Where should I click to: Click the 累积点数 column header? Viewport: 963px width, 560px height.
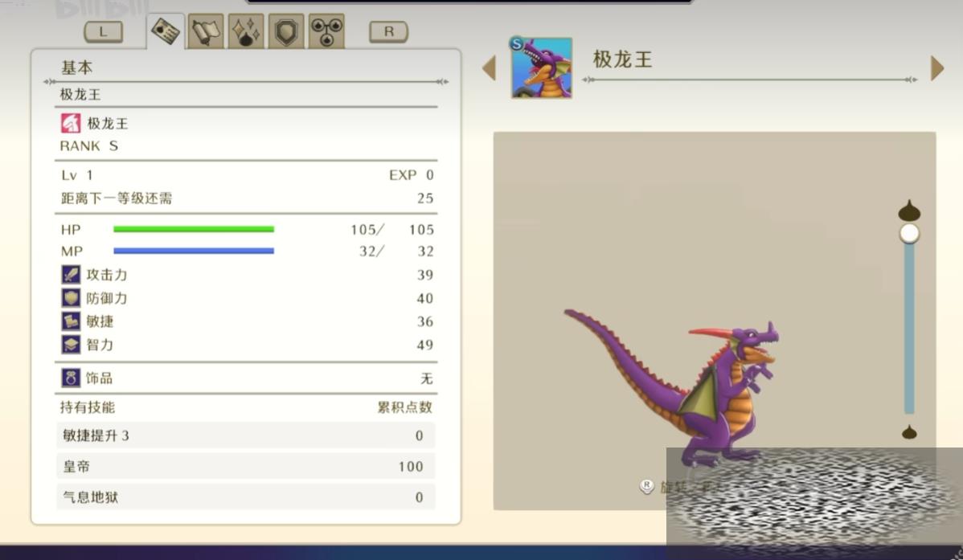[404, 407]
